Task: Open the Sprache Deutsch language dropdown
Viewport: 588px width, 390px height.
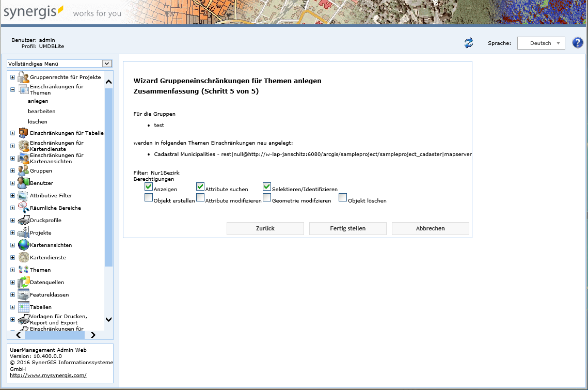Action: click(541, 43)
